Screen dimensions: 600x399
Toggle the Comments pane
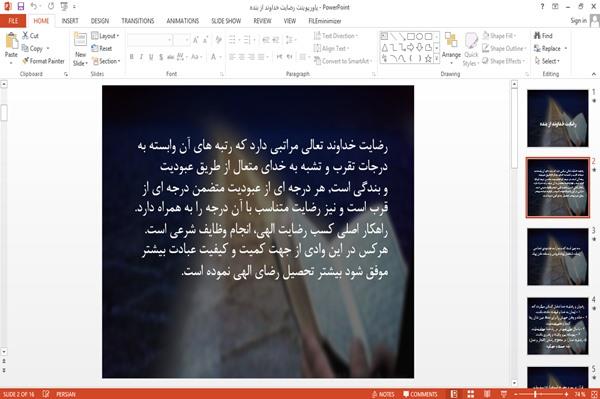coord(420,394)
